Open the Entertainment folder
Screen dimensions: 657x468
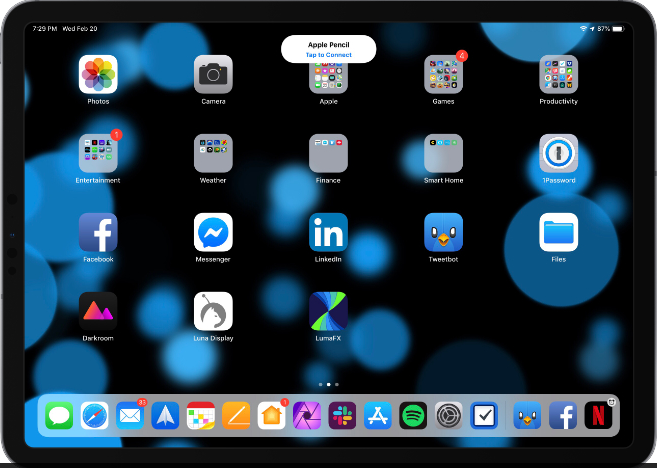(98, 153)
